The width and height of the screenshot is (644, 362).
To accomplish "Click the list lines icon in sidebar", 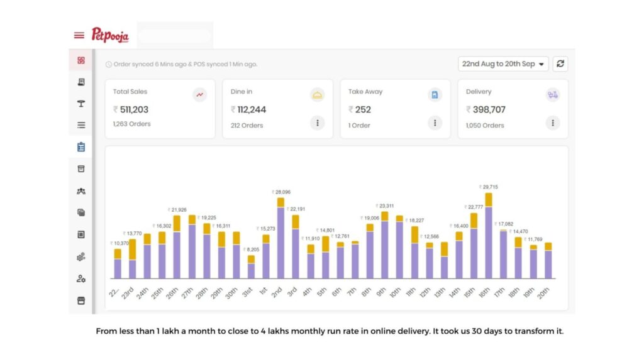I will (x=81, y=125).
